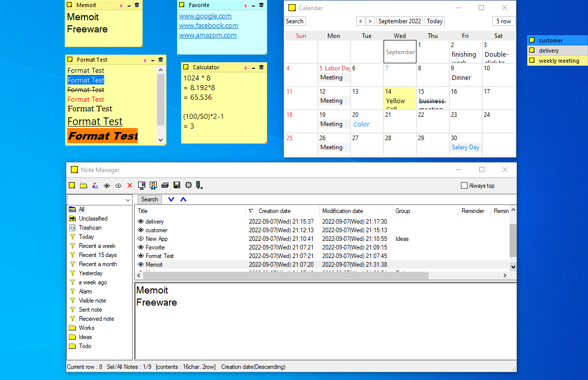Viewport: 588px width, 380px height.
Task: Click the Today button in Calendar
Action: 434,21
